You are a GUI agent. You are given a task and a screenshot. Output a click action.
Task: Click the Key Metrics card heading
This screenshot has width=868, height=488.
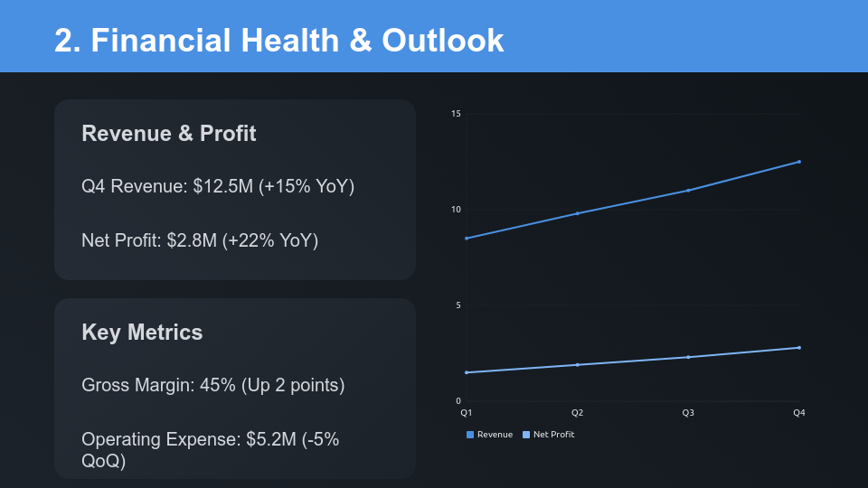point(142,333)
